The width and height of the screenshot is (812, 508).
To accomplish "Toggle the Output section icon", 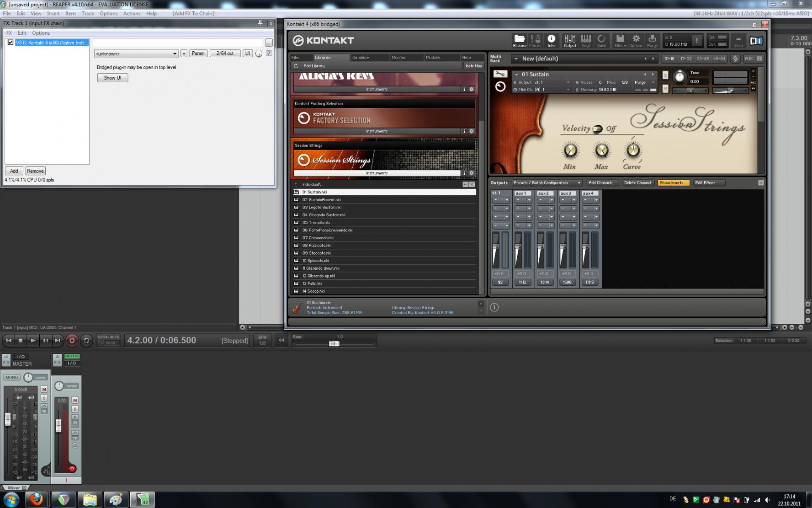I will point(570,41).
